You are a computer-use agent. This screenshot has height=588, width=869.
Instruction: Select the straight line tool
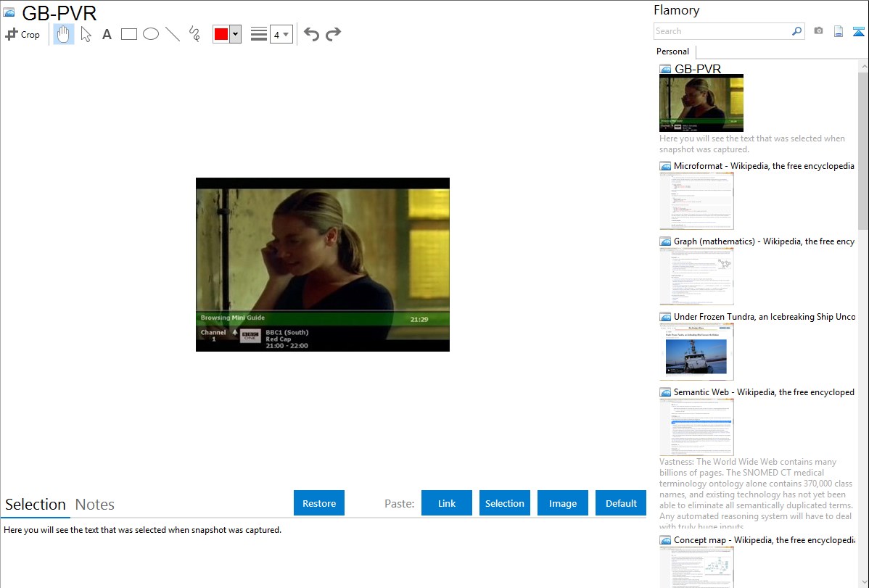click(173, 34)
